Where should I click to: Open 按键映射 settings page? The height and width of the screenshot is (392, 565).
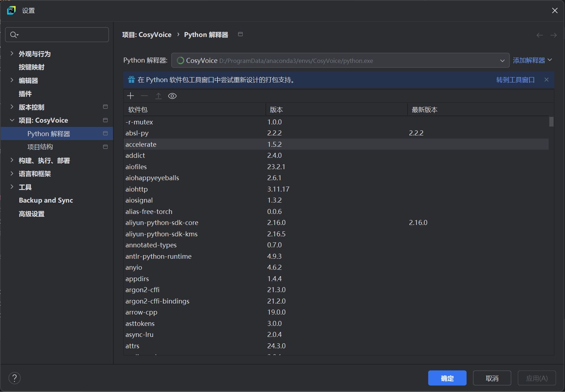pyautogui.click(x=32, y=67)
